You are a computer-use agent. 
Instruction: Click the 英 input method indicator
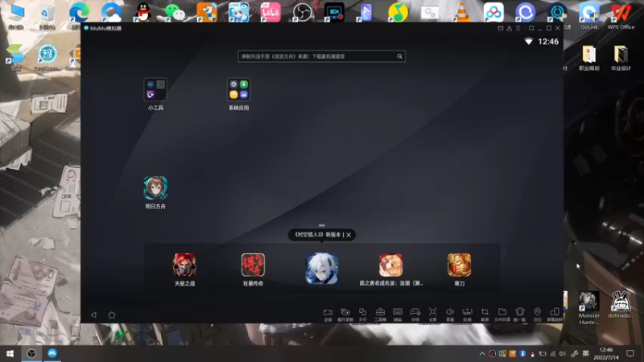click(x=586, y=353)
